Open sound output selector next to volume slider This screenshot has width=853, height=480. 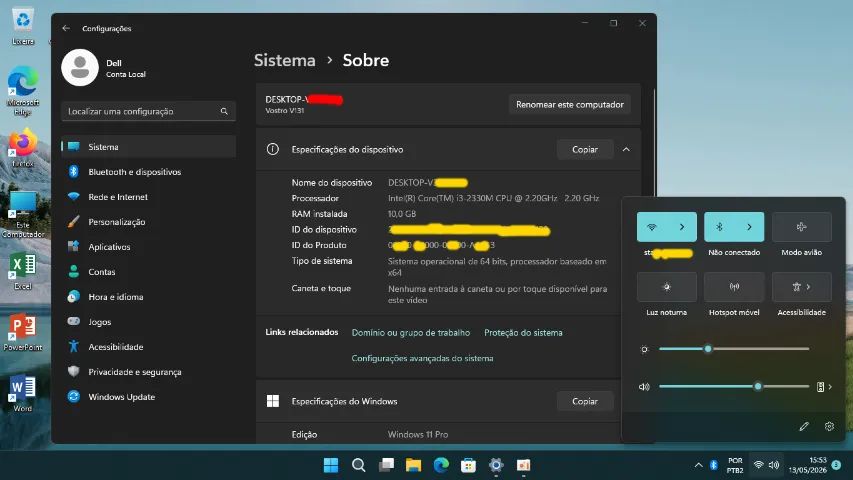(x=824, y=387)
